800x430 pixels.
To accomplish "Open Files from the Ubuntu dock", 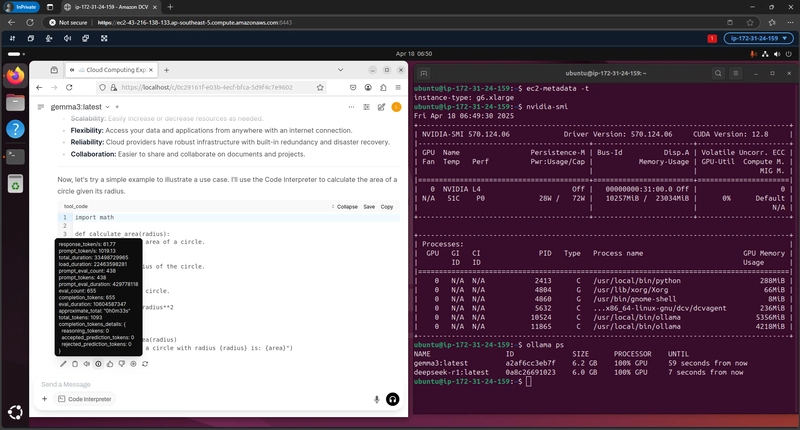I will click(x=15, y=103).
